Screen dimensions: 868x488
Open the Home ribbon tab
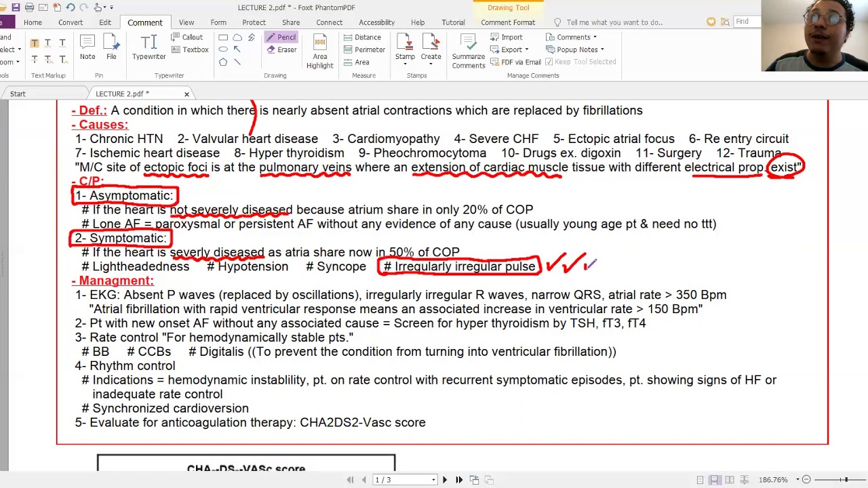click(x=33, y=22)
